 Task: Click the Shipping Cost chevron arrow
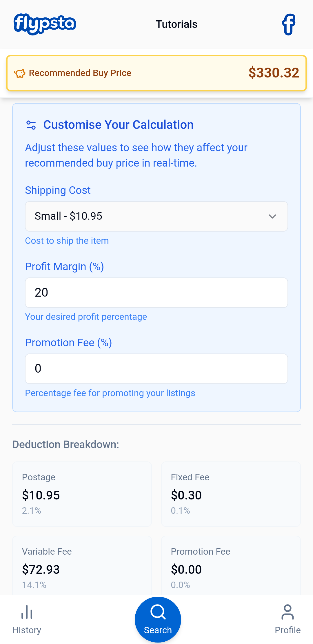point(272,217)
